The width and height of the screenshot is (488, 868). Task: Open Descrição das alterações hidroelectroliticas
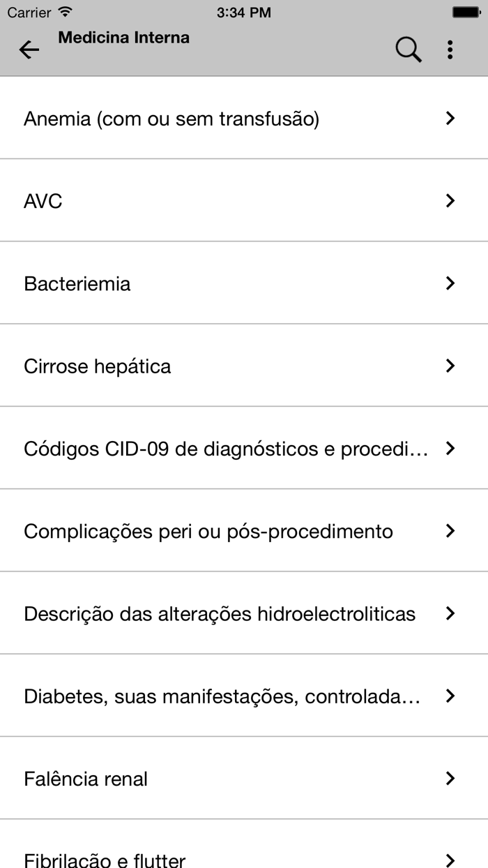coord(244,613)
